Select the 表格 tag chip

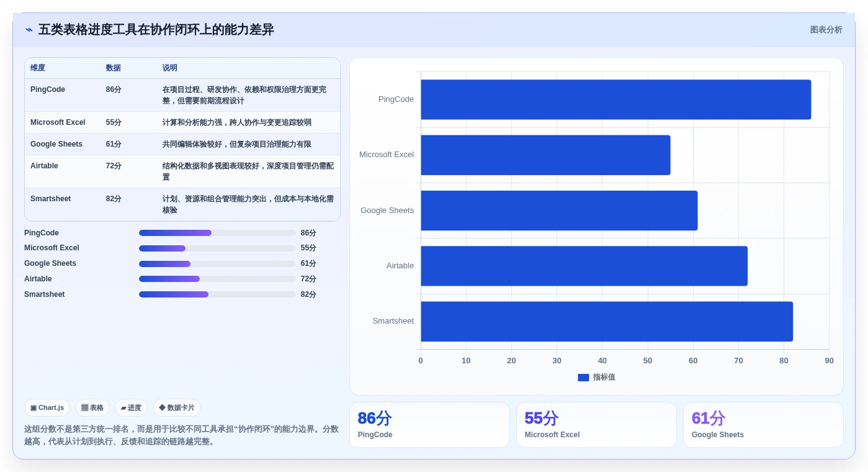click(x=92, y=408)
